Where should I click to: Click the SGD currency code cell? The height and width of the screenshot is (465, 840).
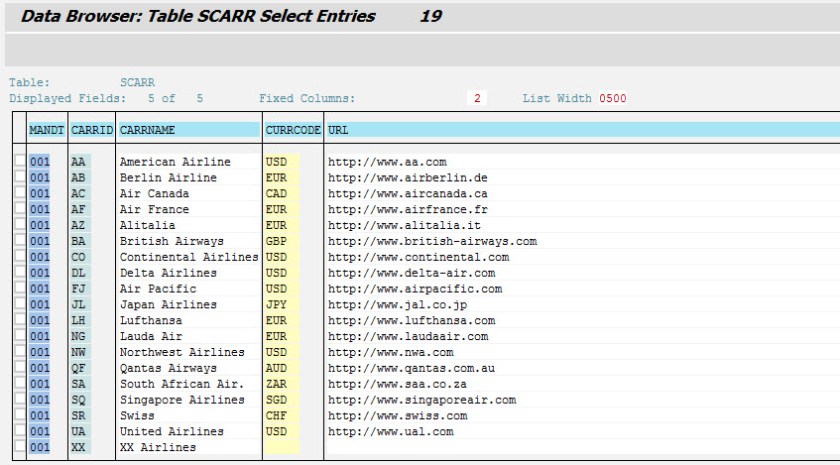(x=282, y=400)
